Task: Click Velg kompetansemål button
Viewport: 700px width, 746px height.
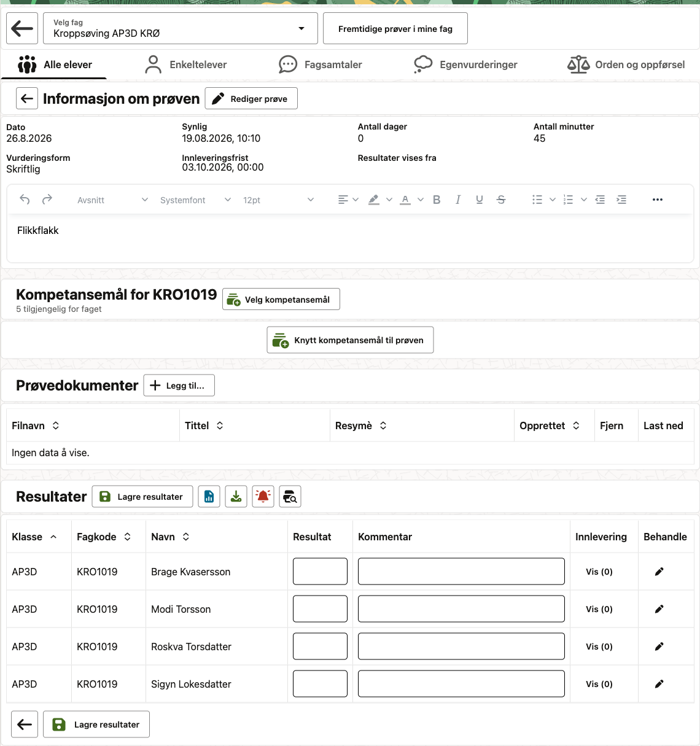Action: click(281, 300)
